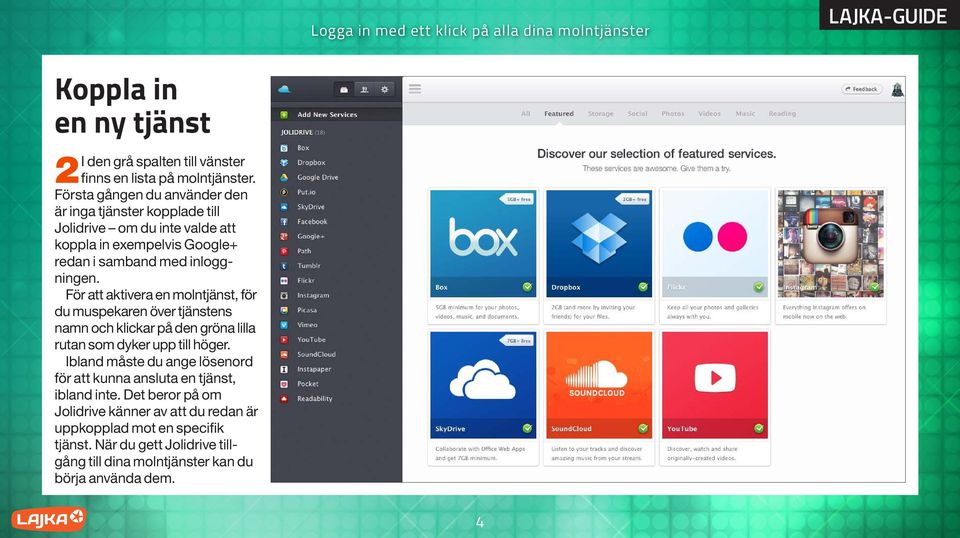The height and width of the screenshot is (538, 960).
Task: Click the Jolidrive cloud logo icon
Action: click(x=284, y=89)
